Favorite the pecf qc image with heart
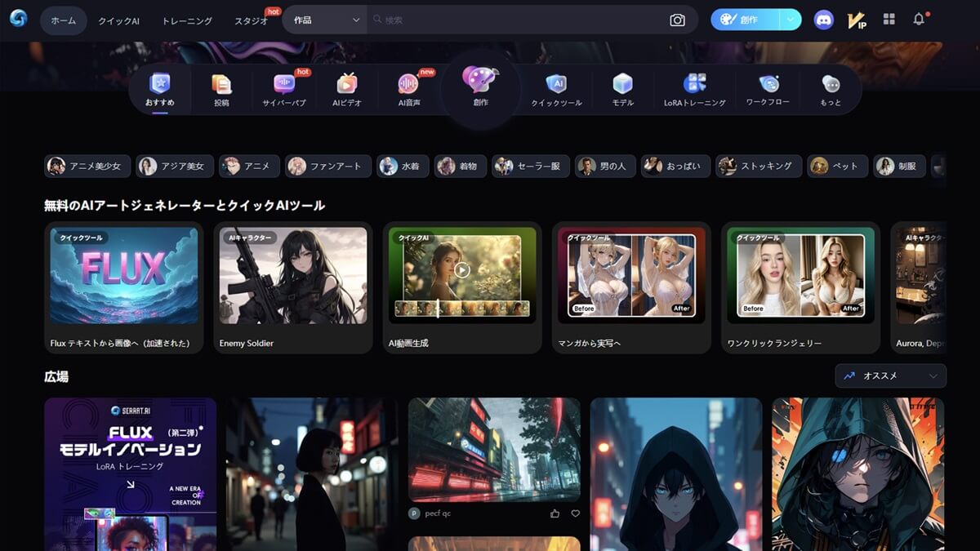The image size is (980, 551). 575,513
